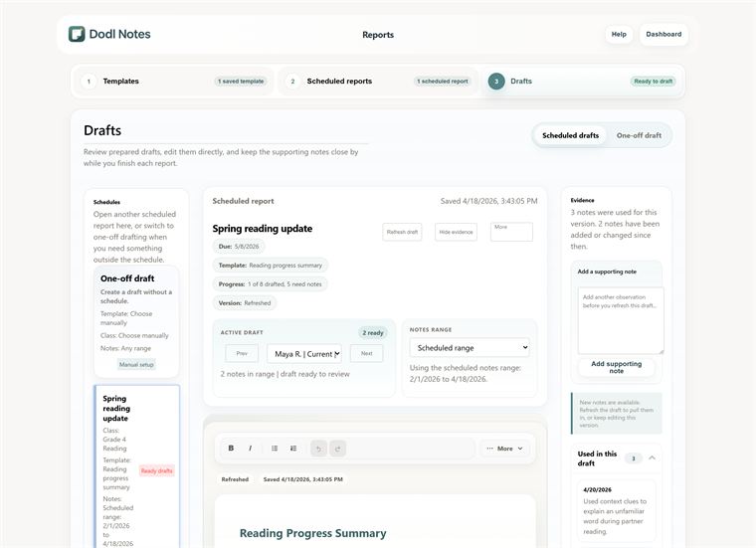Click the Spring reading update report title
Screen dimensions: 756x548
(x=263, y=229)
